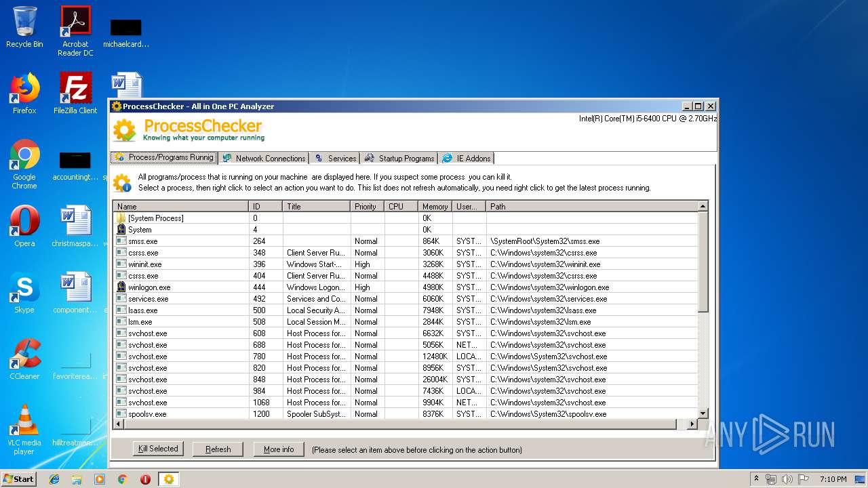Click the network tray icon
The image size is (868, 488).
click(x=770, y=479)
